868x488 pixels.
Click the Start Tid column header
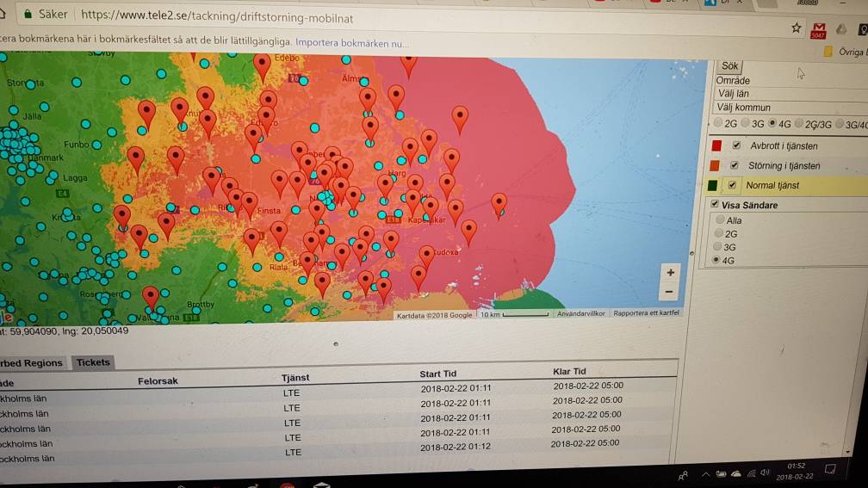pos(437,374)
